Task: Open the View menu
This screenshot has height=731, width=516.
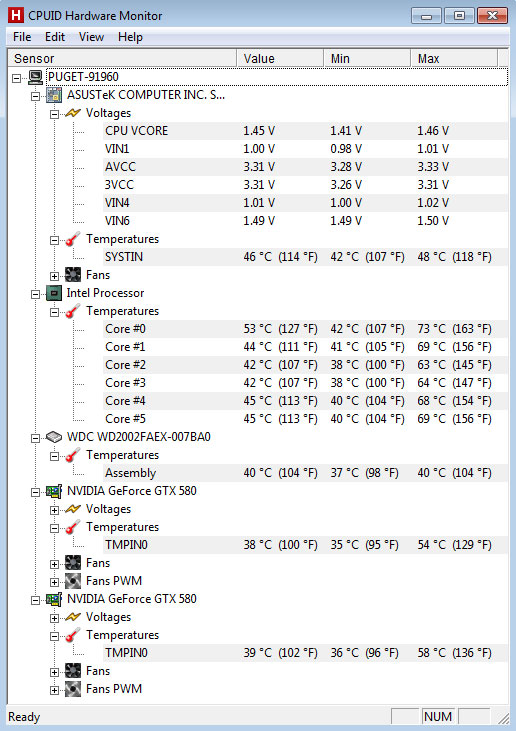Action: pyautogui.click(x=91, y=37)
